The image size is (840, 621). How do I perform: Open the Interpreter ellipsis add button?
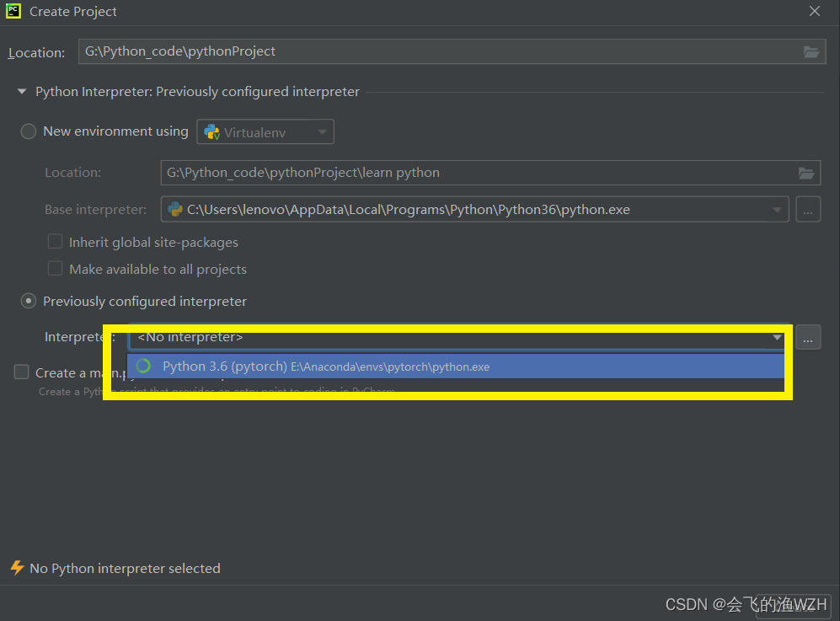click(808, 337)
